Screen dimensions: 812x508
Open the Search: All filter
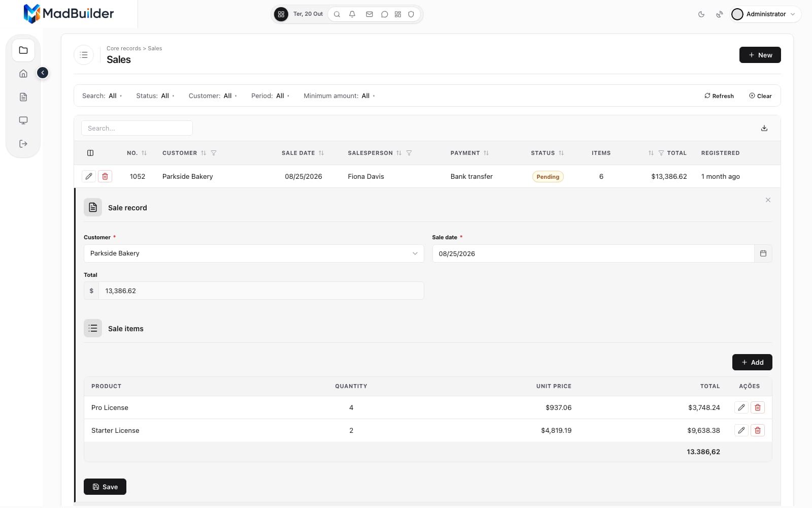[x=102, y=96]
